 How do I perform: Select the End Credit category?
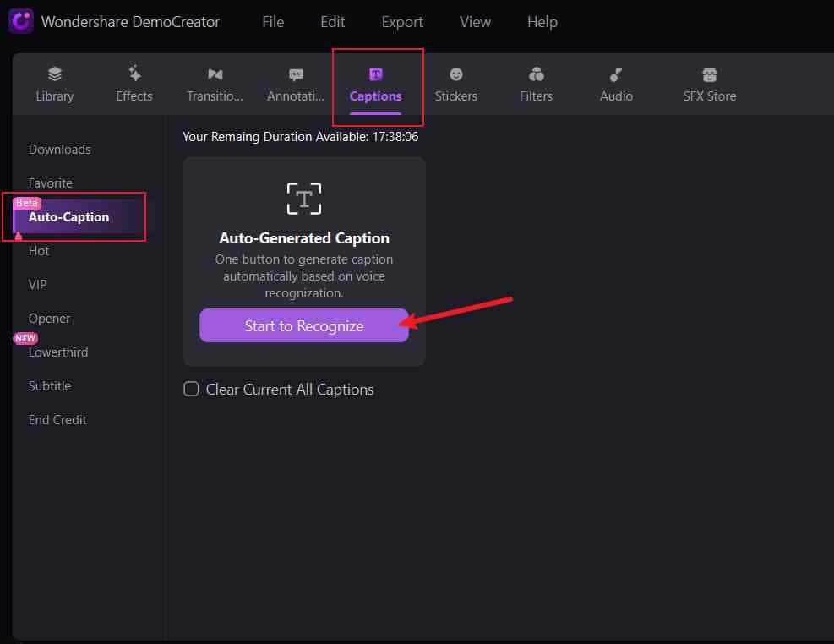(57, 420)
